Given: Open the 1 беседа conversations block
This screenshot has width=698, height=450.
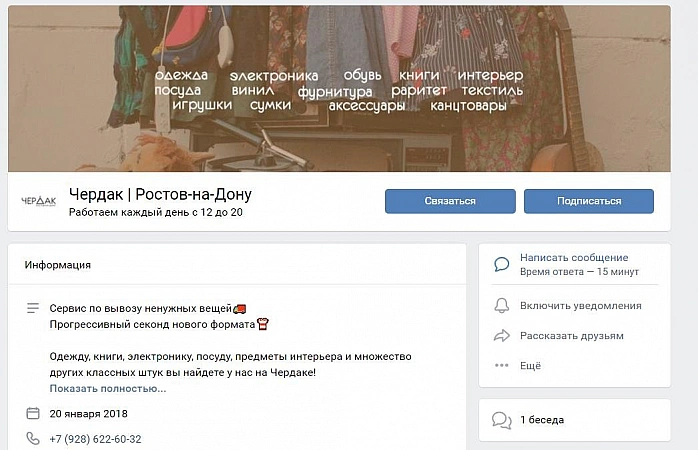Looking at the screenshot, I should tap(574, 420).
